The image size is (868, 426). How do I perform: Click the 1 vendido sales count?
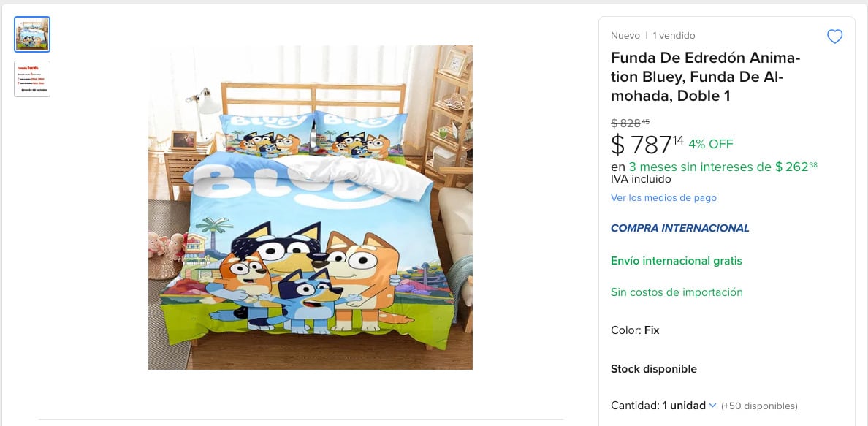[x=674, y=36]
